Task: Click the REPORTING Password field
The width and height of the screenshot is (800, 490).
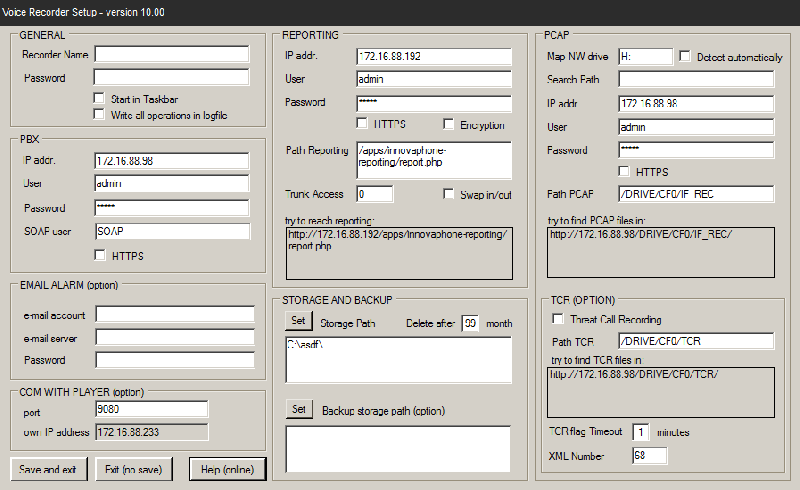Action: (434, 103)
